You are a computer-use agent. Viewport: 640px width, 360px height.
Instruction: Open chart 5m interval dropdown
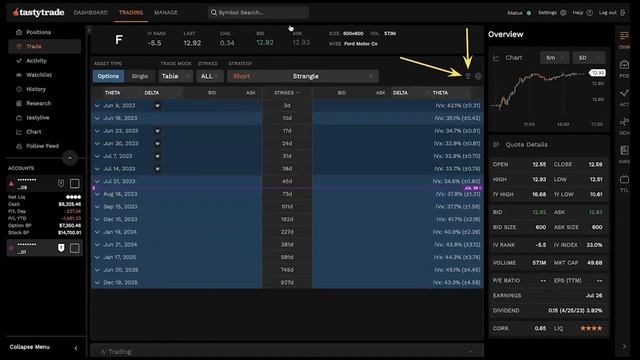click(555, 58)
